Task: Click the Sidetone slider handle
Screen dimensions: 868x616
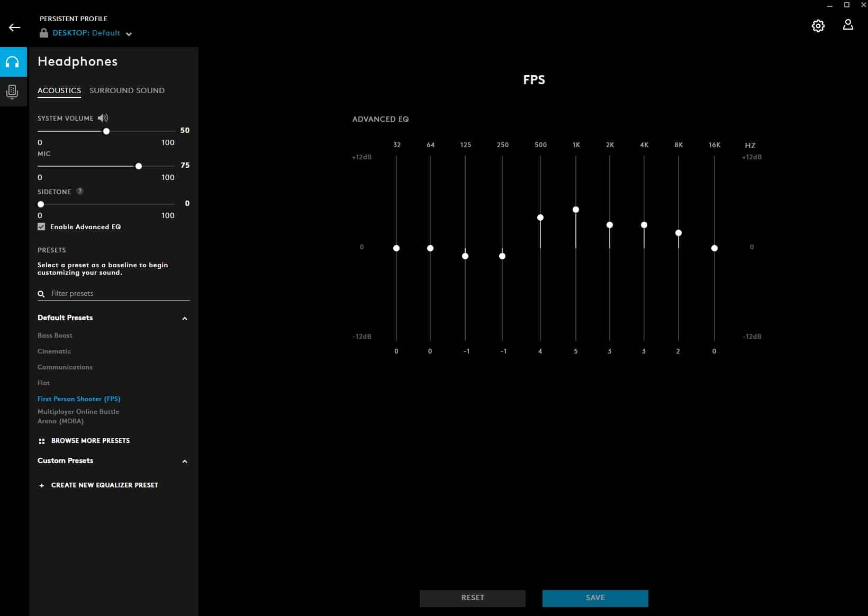Action: coord(41,204)
